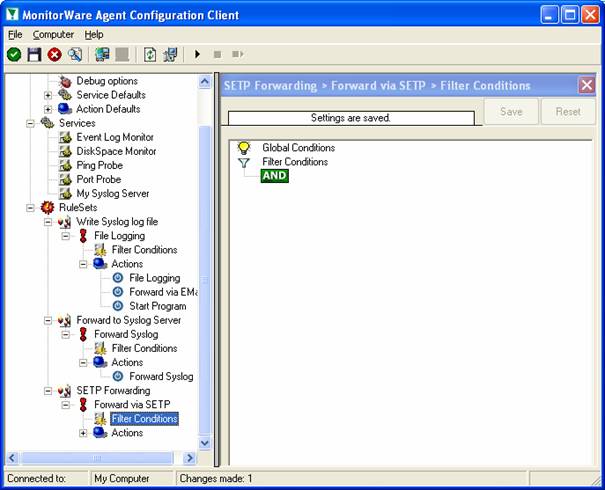Select the Port Probe service
Viewport: 605px width, 490px height.
(x=99, y=179)
